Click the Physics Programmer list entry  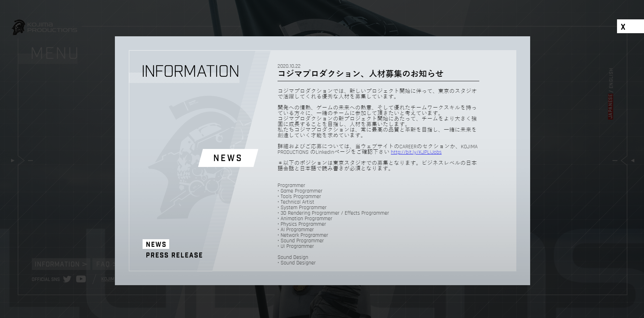pos(302,224)
